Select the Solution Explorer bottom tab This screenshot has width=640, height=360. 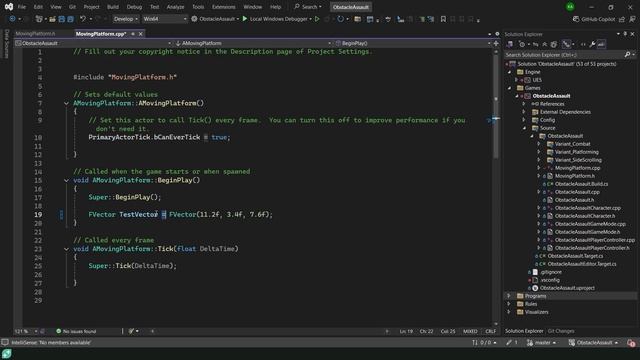tap(524, 331)
